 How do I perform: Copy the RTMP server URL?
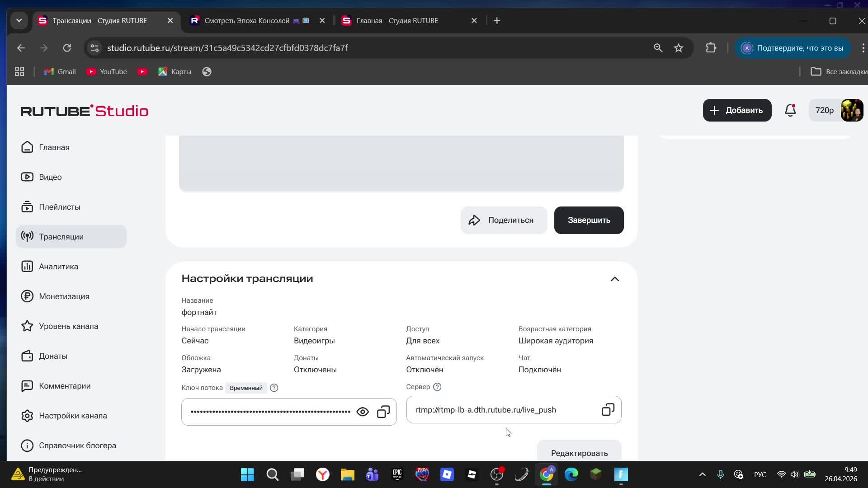[608, 410]
